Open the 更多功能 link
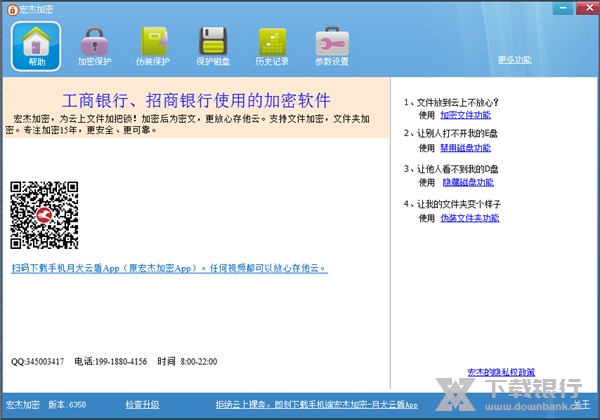The width and height of the screenshot is (600, 420). click(515, 60)
